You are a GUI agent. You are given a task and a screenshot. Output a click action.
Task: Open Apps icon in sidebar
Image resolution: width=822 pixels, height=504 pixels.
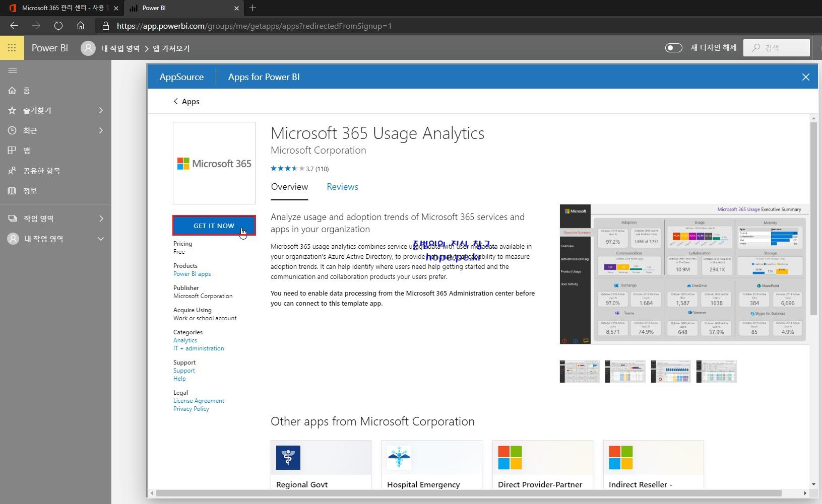(12, 151)
